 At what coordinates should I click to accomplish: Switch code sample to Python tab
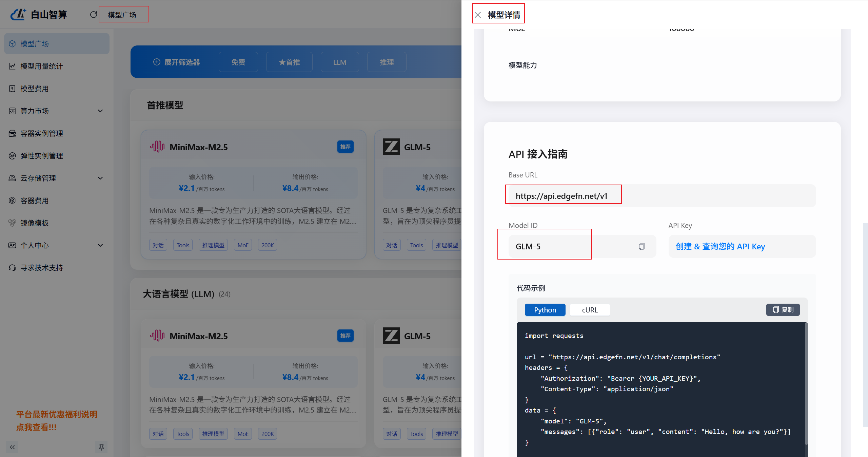point(545,310)
